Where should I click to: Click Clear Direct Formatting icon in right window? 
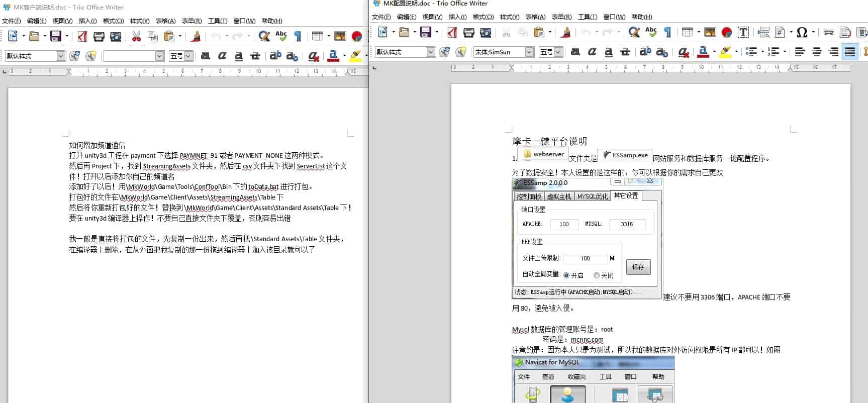683,52
